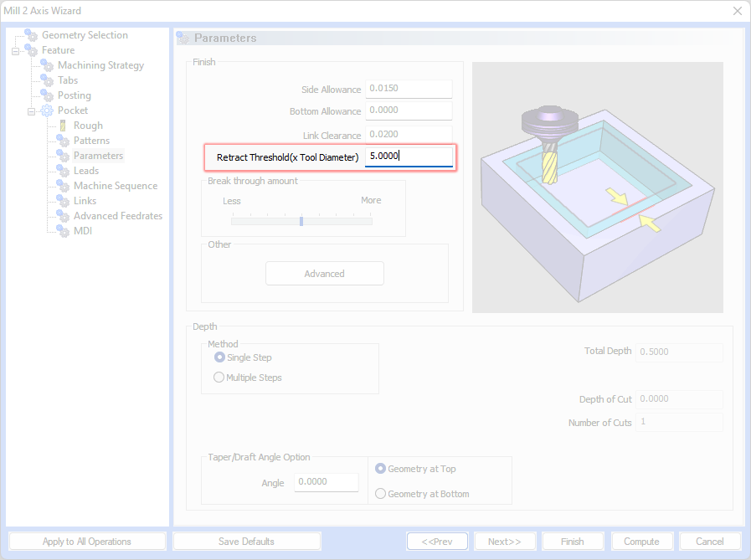Select the MDI tree item
Image resolution: width=751 pixels, height=560 pixels.
pos(82,231)
